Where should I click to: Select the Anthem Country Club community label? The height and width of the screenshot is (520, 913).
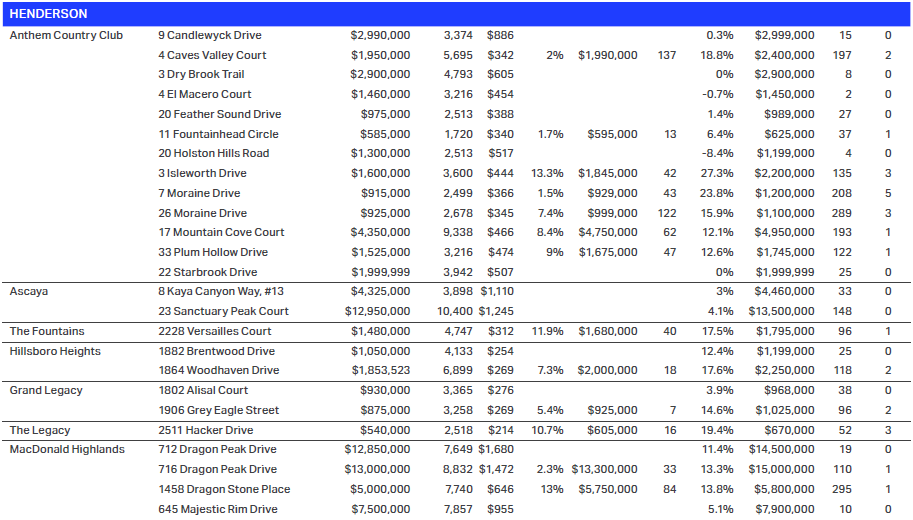click(x=66, y=35)
